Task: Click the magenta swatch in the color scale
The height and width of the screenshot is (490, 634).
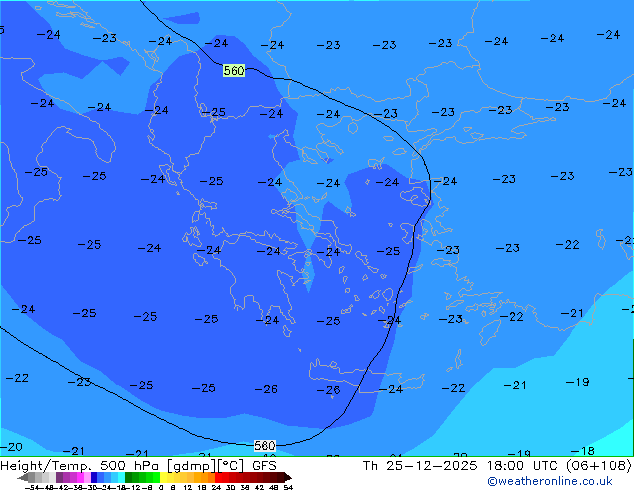Action: coord(80,477)
